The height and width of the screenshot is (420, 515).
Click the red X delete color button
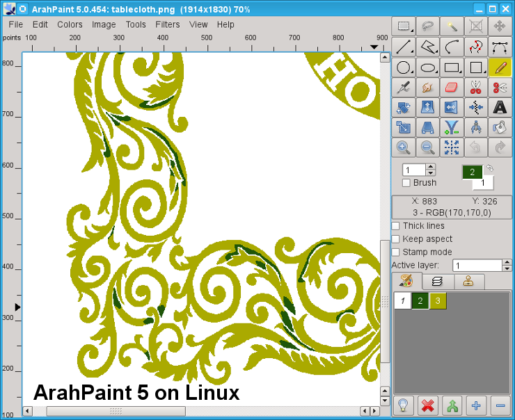(427, 405)
